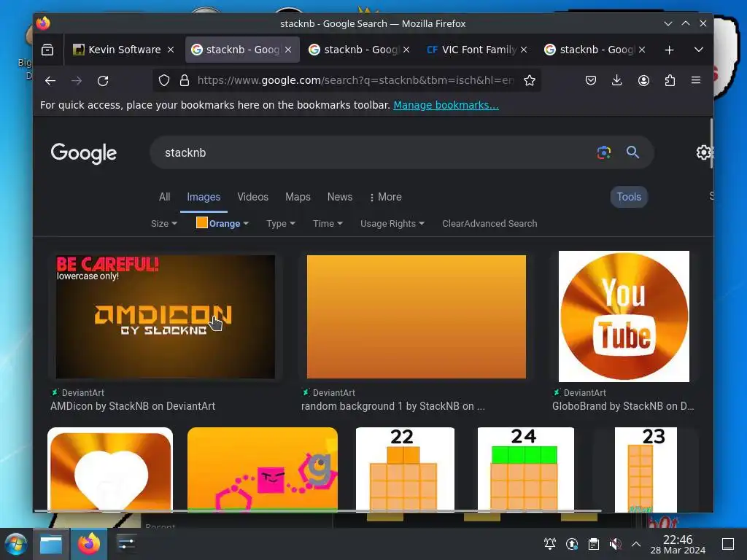The image size is (747, 560).
Task: Click the Google logo
Action: (83, 153)
